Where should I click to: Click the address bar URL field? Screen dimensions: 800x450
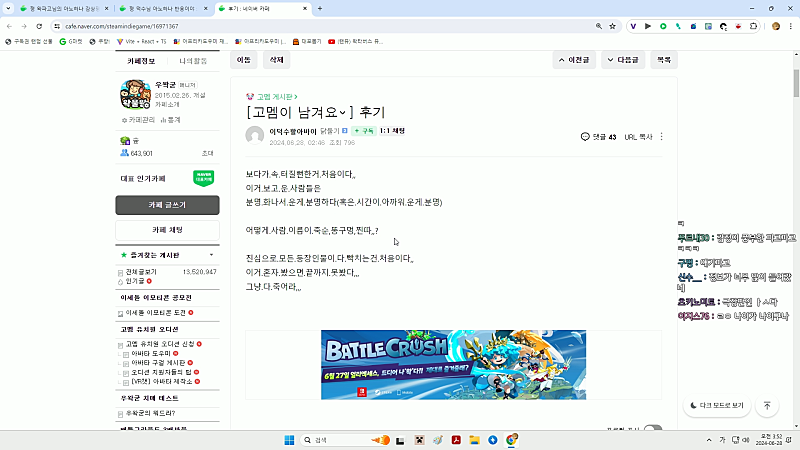pyautogui.click(x=327, y=26)
